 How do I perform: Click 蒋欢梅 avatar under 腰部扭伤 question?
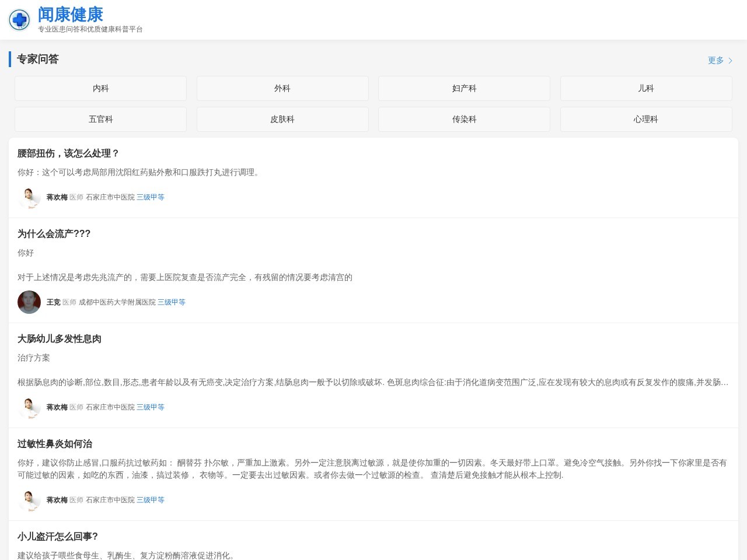pos(29,197)
